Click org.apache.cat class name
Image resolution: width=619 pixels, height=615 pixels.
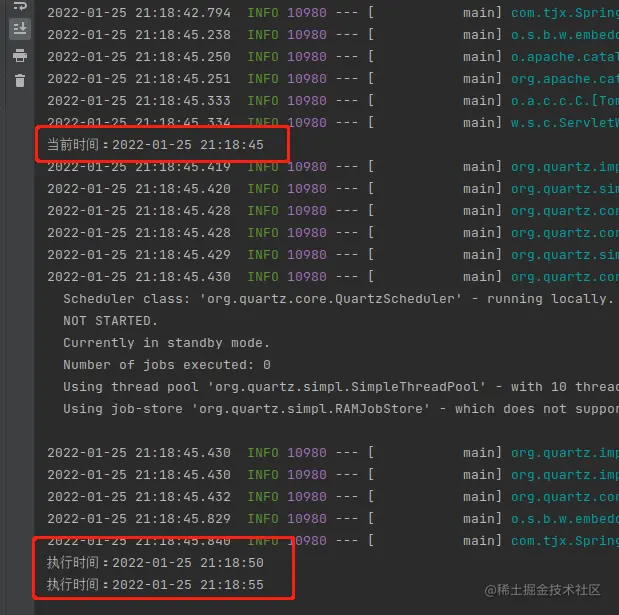point(565,79)
